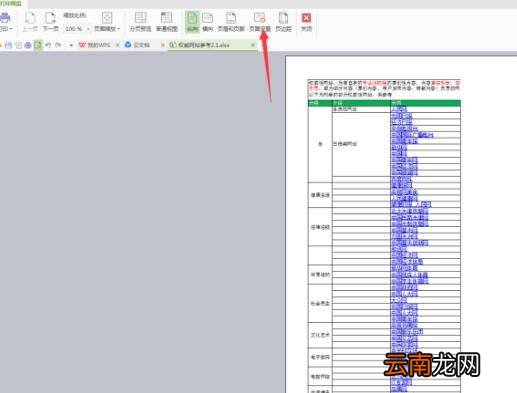
Task: Click the 电子数码 category cell in preview
Action: (320, 357)
